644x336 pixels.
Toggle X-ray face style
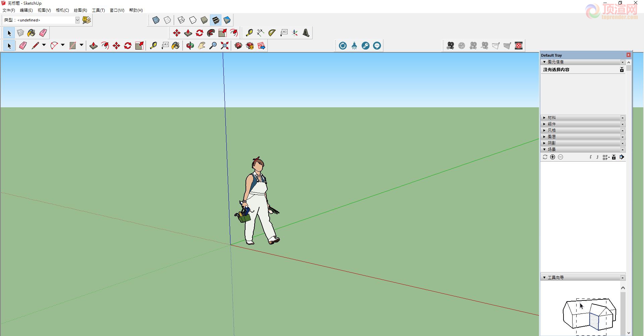[x=156, y=20]
